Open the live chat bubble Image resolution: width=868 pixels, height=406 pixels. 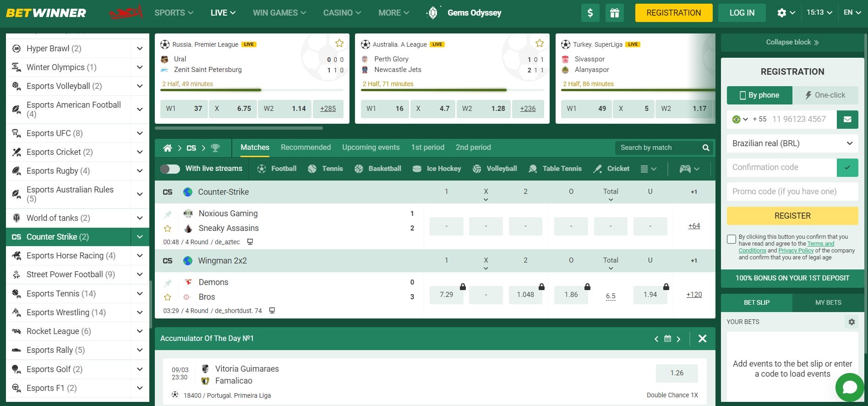click(x=850, y=387)
